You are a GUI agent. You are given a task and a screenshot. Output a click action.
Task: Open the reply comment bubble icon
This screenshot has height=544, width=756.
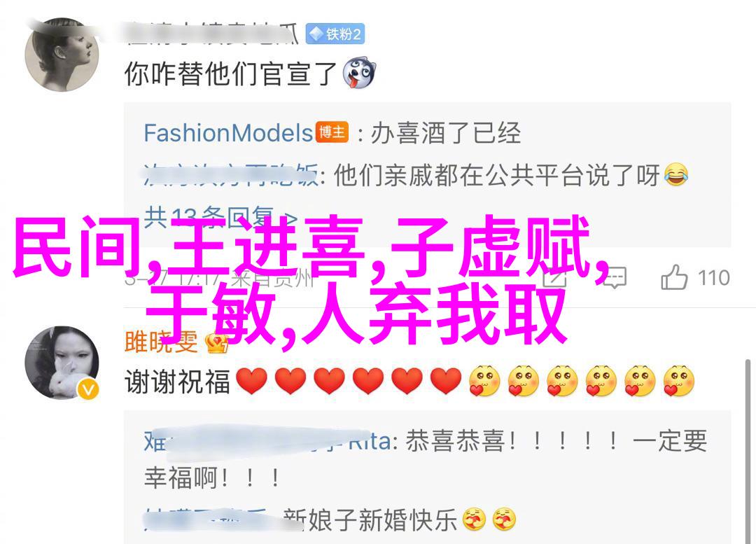[x=615, y=278]
